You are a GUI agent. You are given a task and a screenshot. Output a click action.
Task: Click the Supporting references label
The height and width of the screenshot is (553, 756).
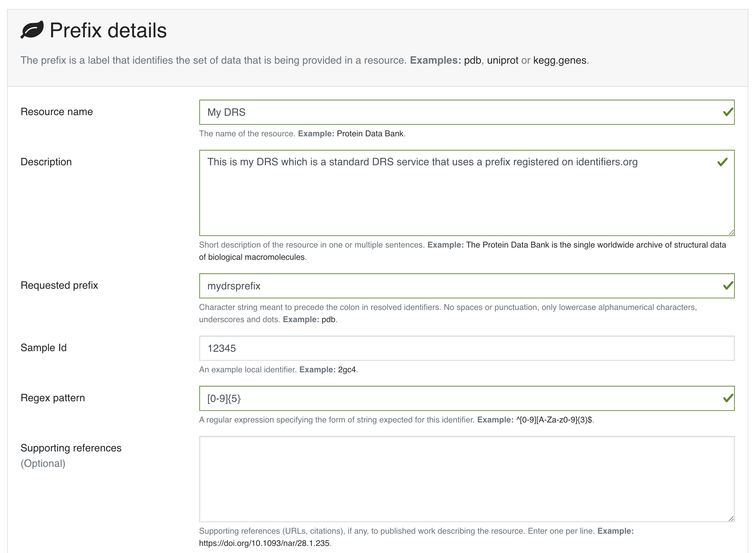coord(71,448)
